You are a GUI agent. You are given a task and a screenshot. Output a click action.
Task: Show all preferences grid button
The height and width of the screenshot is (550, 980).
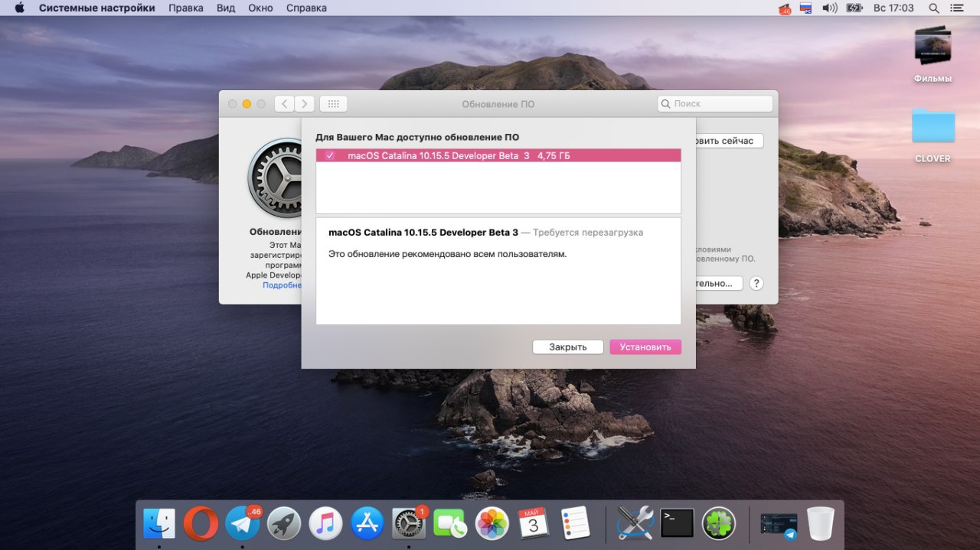pos(334,103)
